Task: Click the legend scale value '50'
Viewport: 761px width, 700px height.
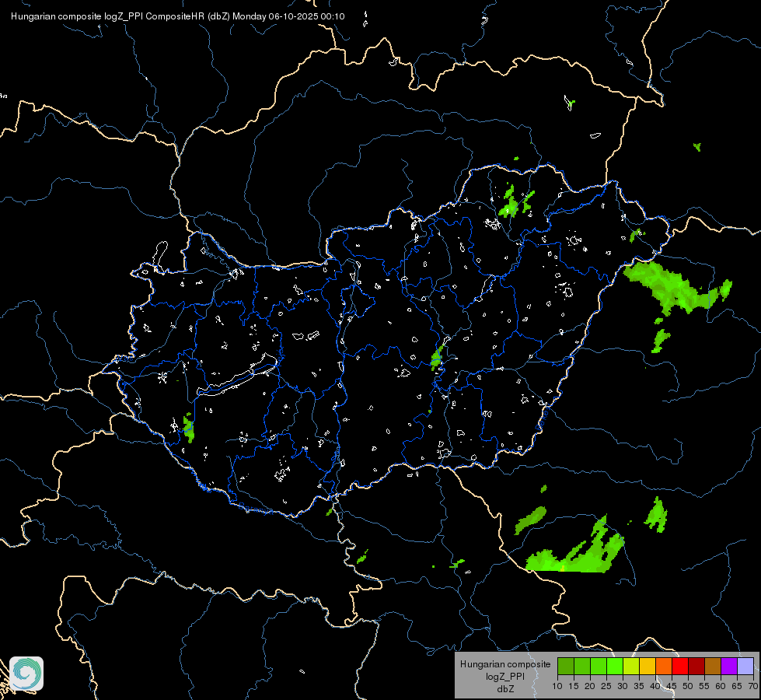Action: pos(688,687)
